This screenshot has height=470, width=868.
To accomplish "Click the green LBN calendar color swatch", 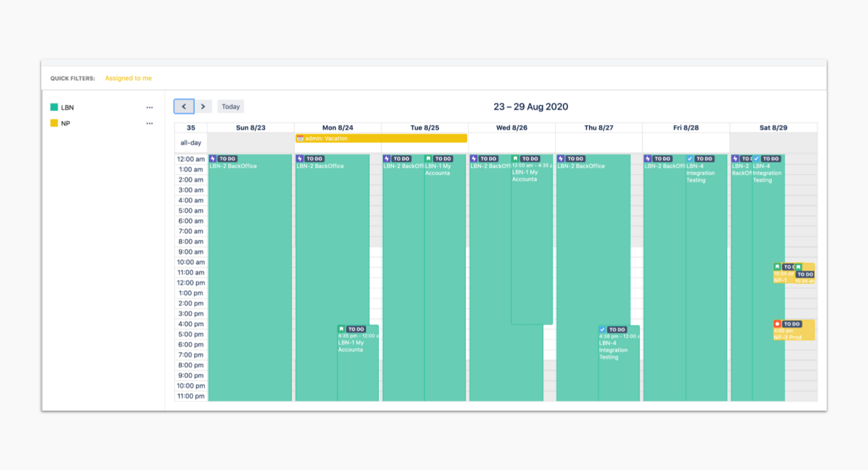I will click(54, 107).
